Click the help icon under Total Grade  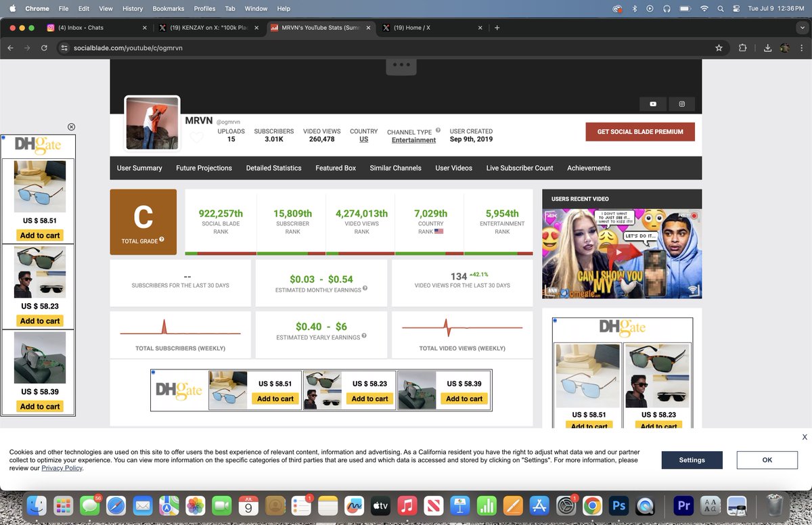162,239
